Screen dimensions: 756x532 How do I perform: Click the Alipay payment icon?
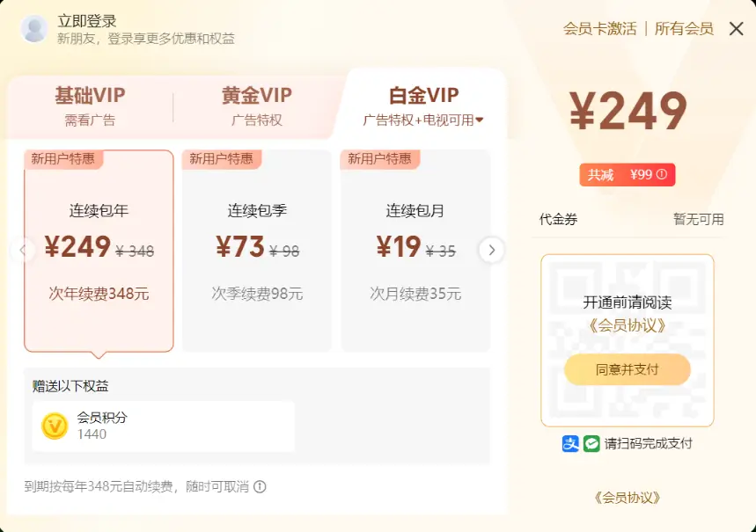click(570, 444)
